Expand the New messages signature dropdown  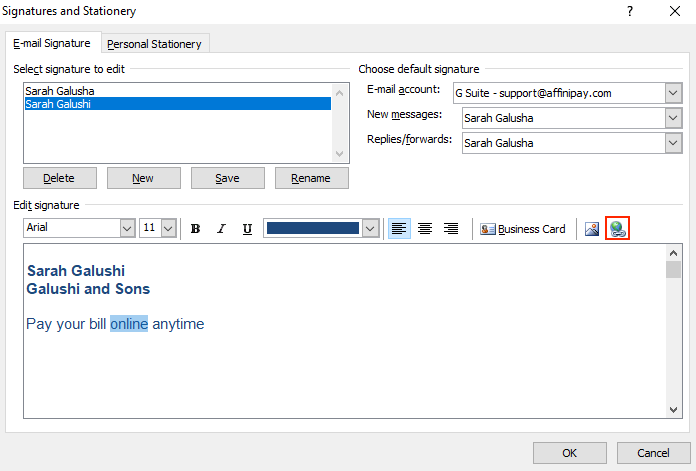click(673, 118)
